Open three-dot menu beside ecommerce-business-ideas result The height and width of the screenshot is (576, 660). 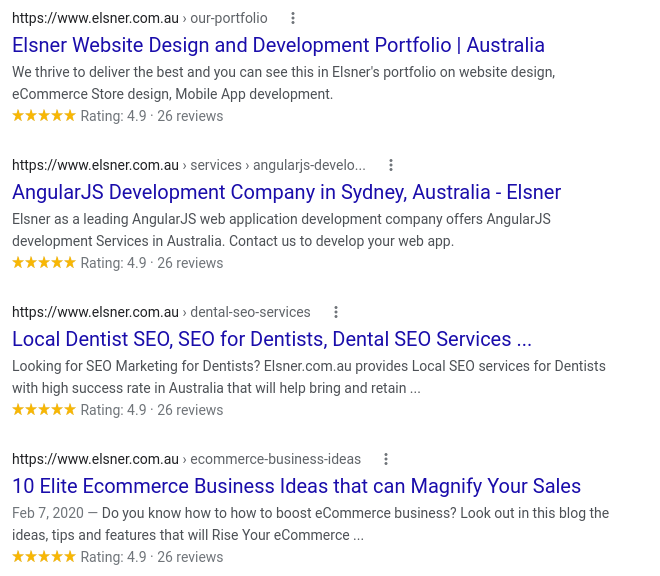(386, 459)
